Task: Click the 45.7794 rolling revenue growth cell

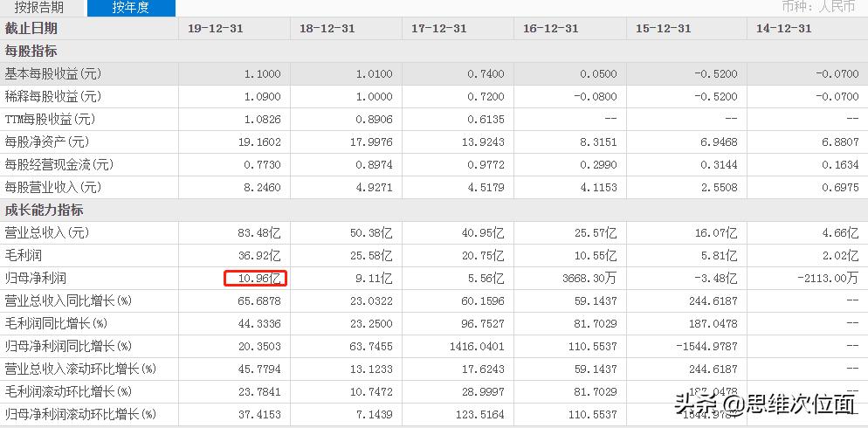Action: tap(259, 369)
